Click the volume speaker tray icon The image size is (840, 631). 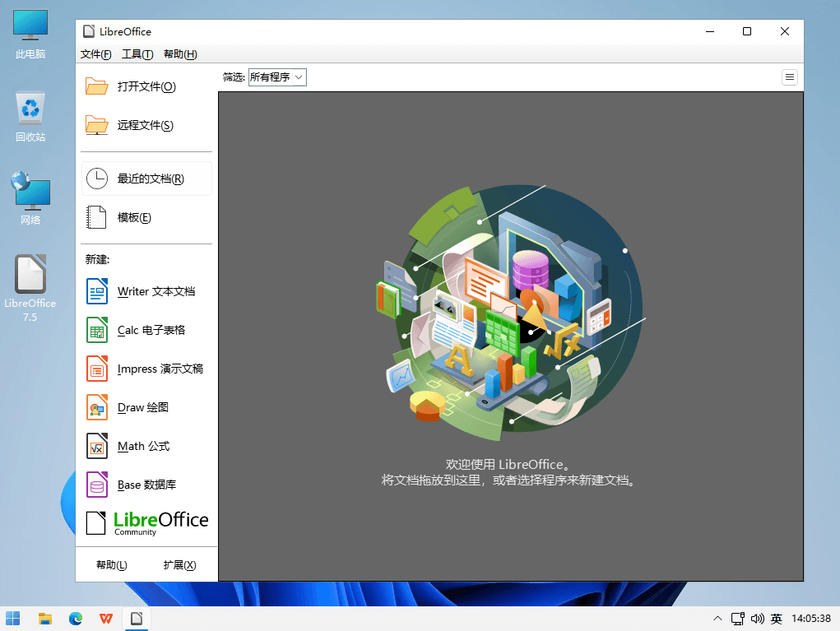757,619
